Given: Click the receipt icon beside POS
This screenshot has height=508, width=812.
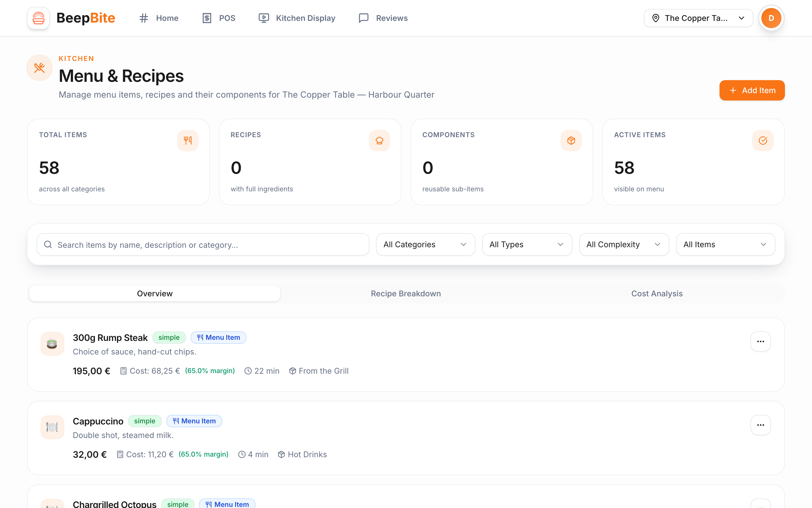Looking at the screenshot, I should pos(207,18).
